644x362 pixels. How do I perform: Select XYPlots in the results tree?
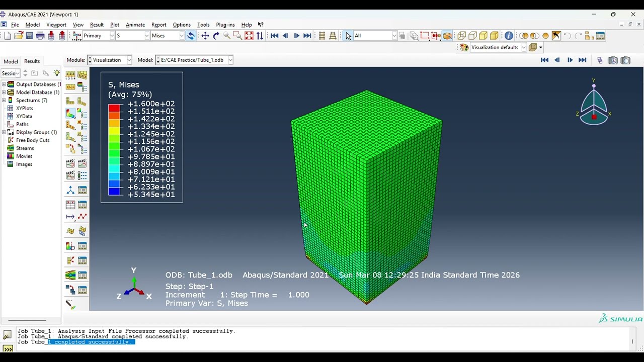point(25,108)
